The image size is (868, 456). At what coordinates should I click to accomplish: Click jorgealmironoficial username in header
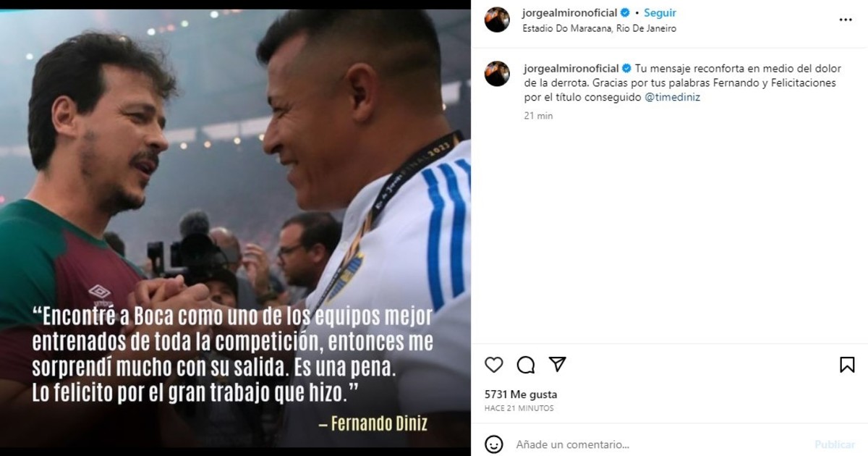tap(570, 13)
